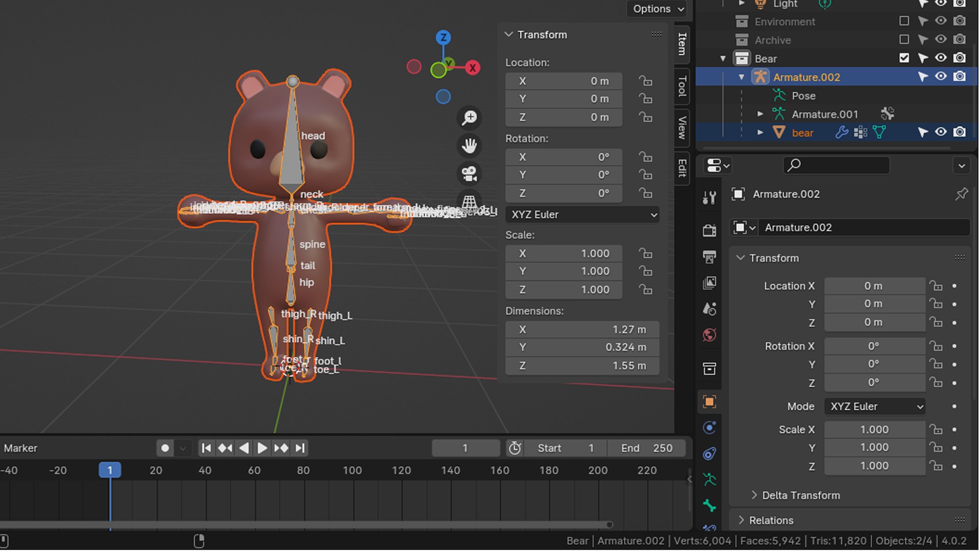Toggle viewport visibility of bear mesh
Screen dimensions: 980x551
click(941, 132)
